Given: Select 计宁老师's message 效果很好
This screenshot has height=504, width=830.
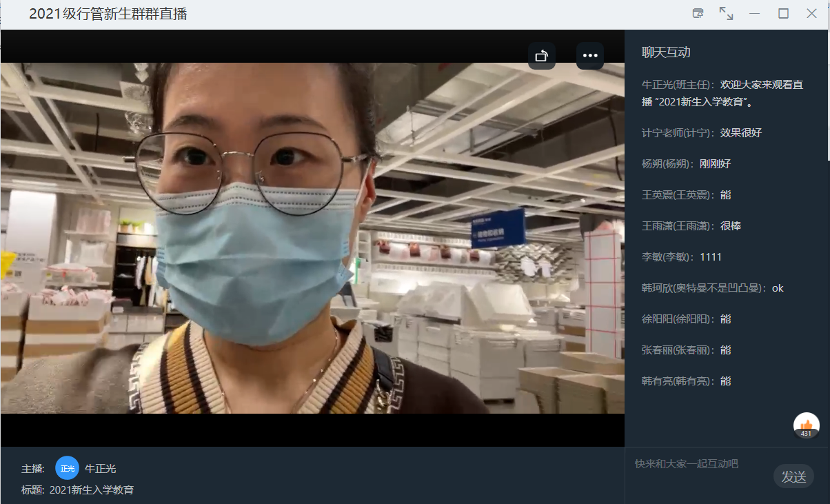Looking at the screenshot, I should (x=740, y=133).
